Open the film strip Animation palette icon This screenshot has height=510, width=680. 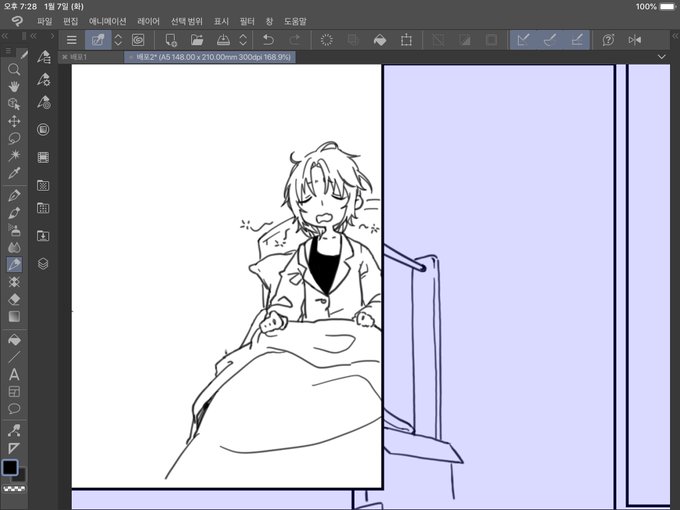click(x=43, y=157)
